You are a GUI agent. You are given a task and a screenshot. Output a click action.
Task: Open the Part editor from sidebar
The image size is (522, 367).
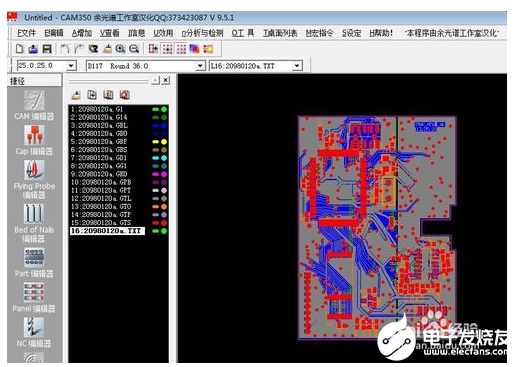[x=34, y=263]
